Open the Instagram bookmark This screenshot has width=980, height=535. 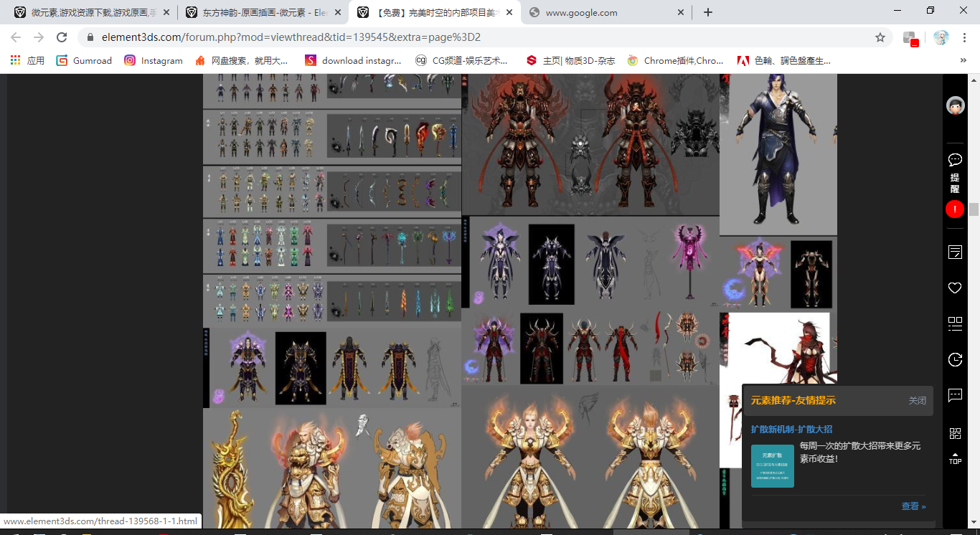[154, 60]
